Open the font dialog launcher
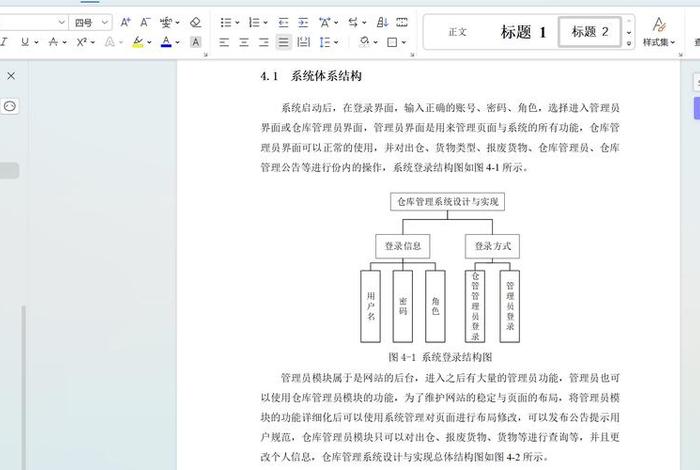The image size is (700, 470). 206,55
